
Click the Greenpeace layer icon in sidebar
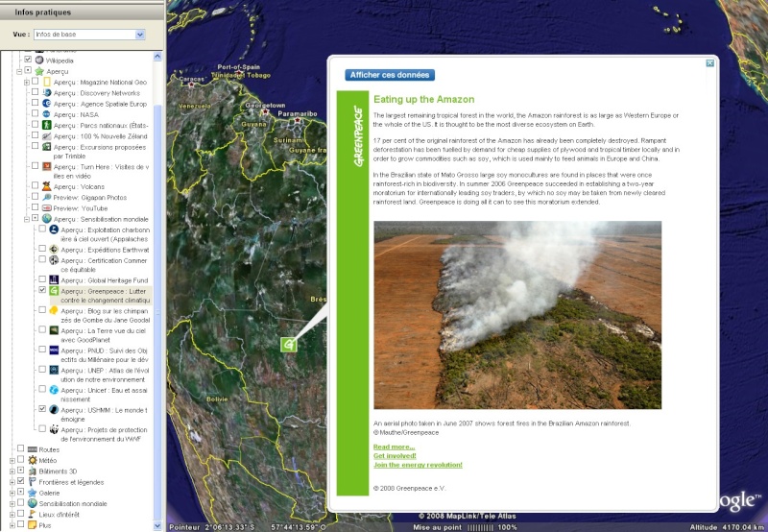coord(54,291)
